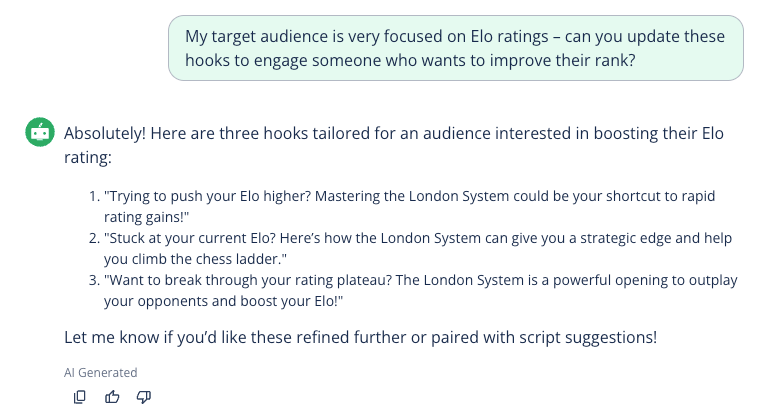Click the green chatbot avatar icon
The width and height of the screenshot is (774, 419).
click(39, 132)
